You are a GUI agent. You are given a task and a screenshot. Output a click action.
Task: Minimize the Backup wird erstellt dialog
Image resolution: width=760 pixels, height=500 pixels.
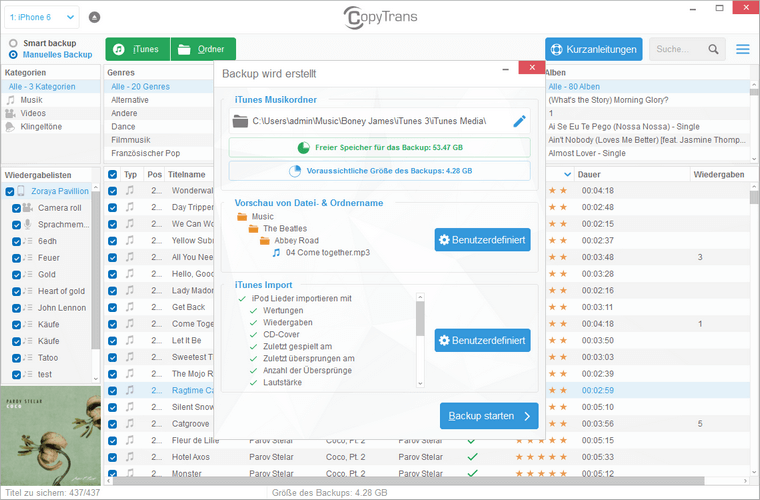click(506, 69)
